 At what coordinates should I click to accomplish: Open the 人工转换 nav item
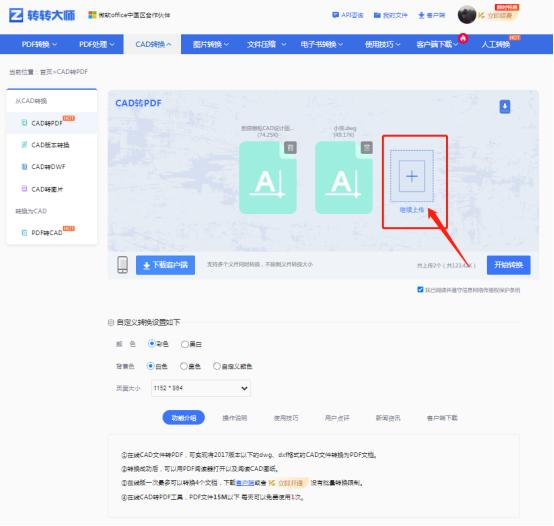496,44
